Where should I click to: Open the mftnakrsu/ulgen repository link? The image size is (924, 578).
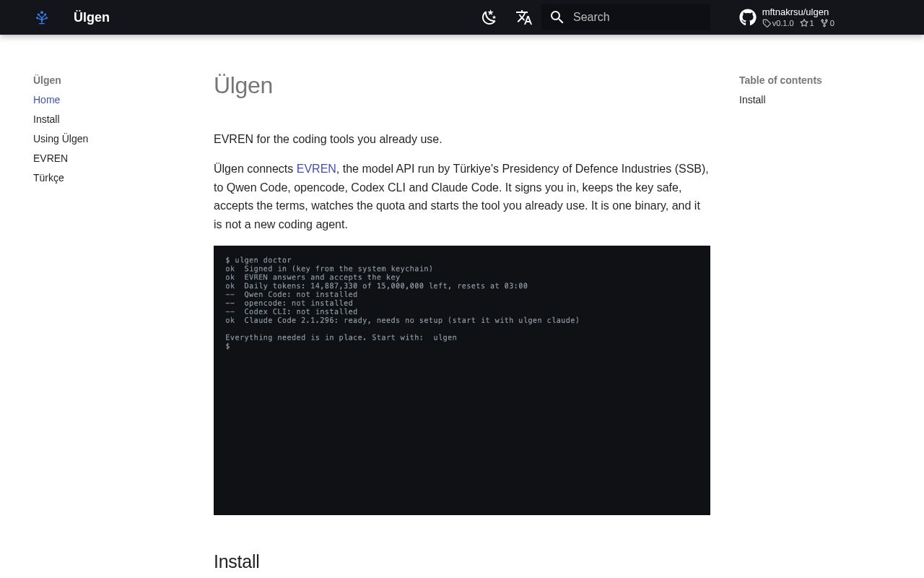(796, 12)
